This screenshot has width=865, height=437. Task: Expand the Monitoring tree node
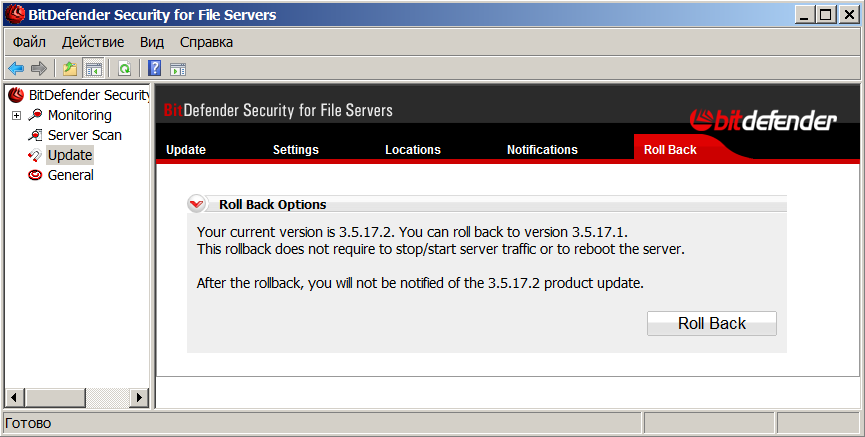[16, 115]
